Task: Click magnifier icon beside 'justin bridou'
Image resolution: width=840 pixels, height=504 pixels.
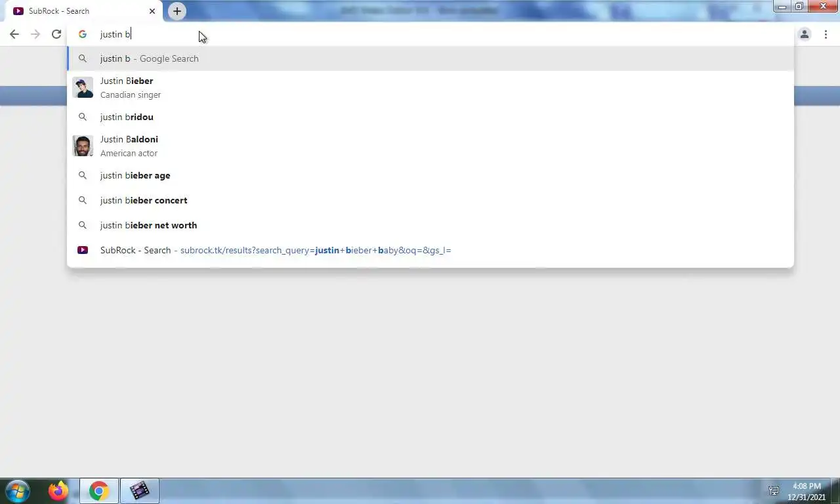Action: tap(83, 117)
